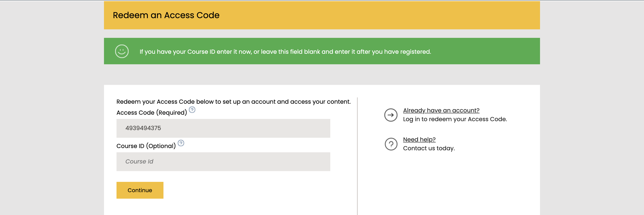The image size is (644, 215).
Task: Click the 'Contact us today.' text
Action: (429, 148)
